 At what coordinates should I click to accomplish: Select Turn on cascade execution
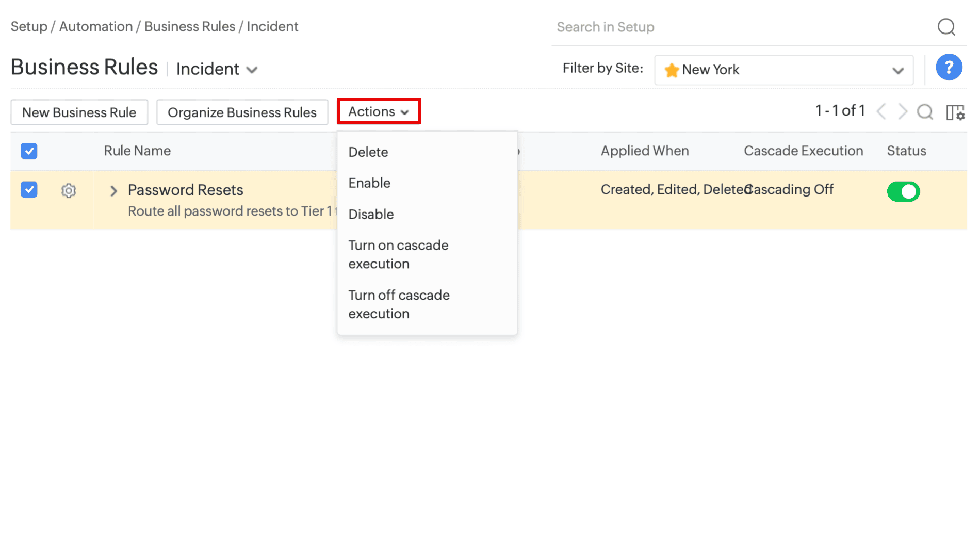[x=398, y=254]
